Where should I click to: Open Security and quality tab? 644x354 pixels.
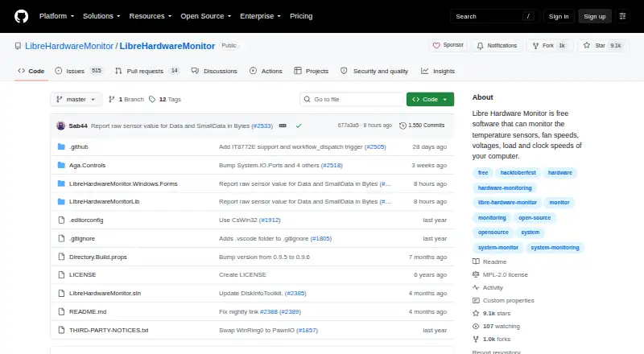point(374,71)
